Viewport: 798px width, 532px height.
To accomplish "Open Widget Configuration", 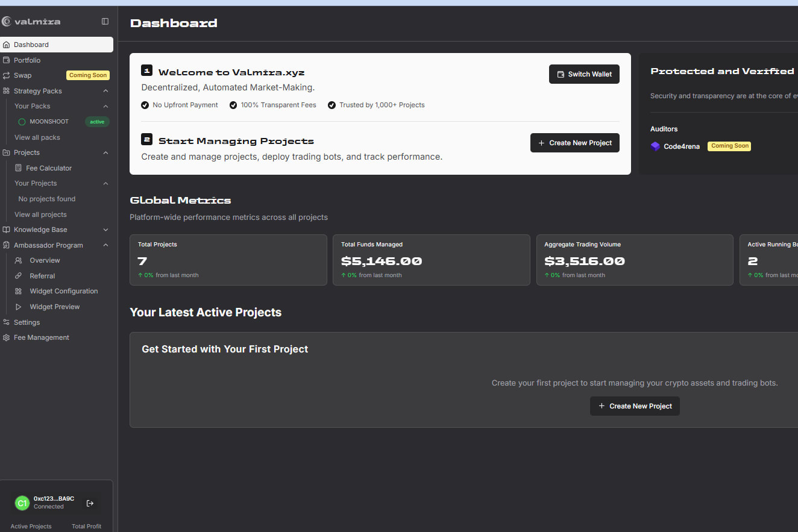I will click(63, 290).
